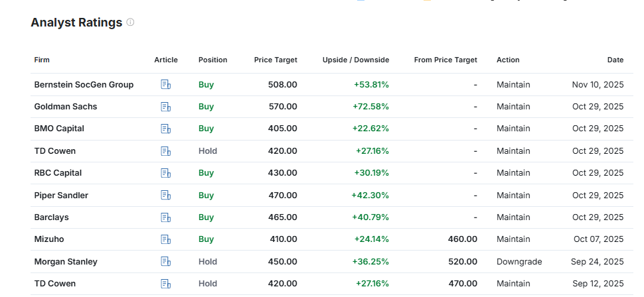
Task: Open TD Cowen's Sep 12, 2025 article icon
Action: [x=166, y=284]
